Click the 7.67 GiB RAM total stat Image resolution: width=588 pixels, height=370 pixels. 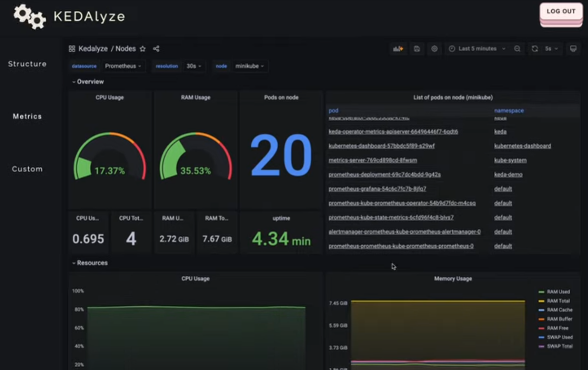tap(217, 239)
